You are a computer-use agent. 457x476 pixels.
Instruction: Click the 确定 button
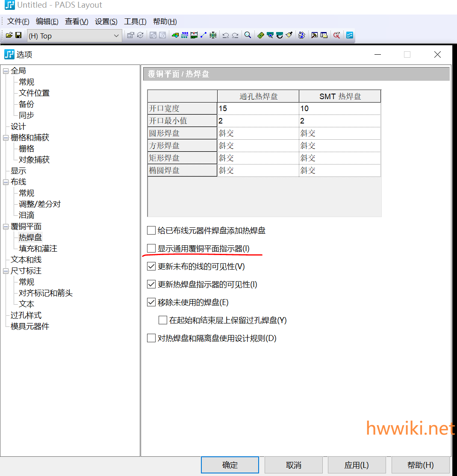click(x=230, y=465)
